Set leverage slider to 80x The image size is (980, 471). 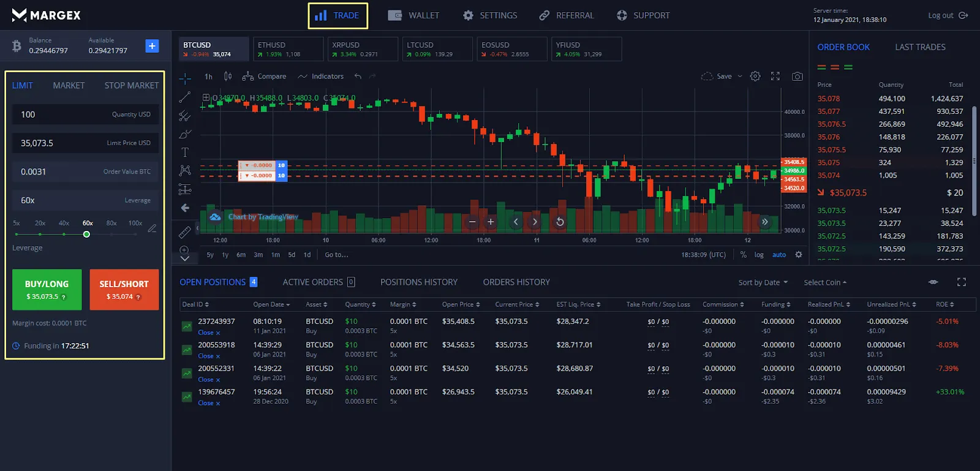(111, 234)
